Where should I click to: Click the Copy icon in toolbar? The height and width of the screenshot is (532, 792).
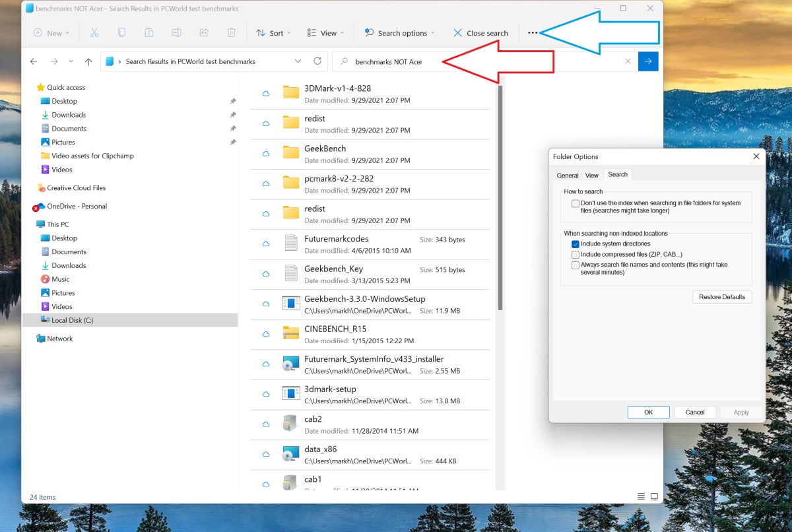pos(121,33)
